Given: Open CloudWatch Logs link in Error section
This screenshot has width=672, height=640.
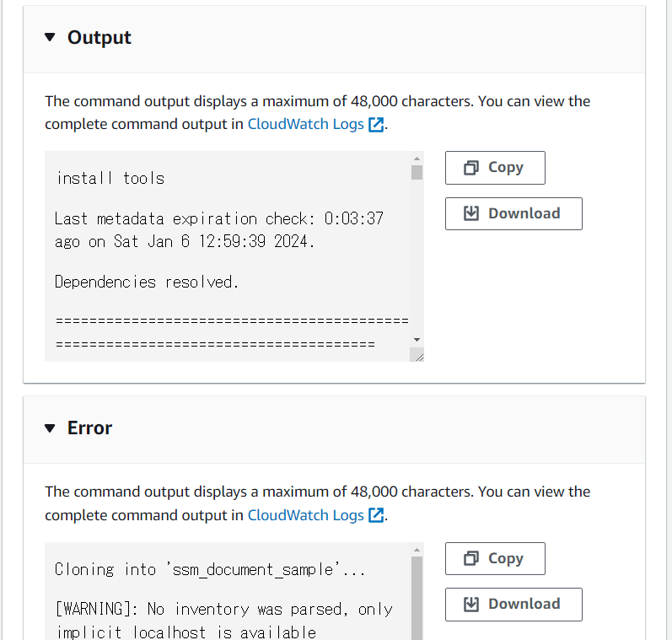Looking at the screenshot, I should click(x=305, y=515).
